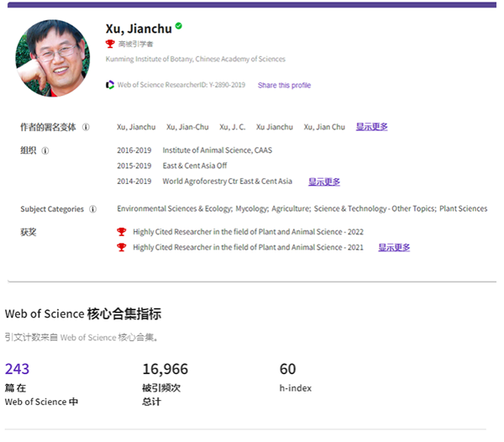Expand the organization list with 显示更多

(x=323, y=182)
